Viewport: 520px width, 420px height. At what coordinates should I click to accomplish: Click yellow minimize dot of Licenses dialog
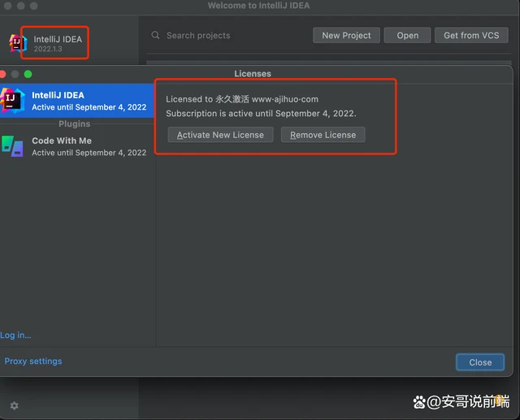pos(15,74)
